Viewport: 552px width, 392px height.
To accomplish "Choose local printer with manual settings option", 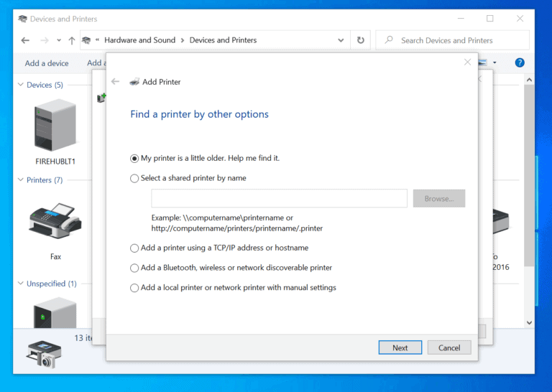I will (134, 288).
